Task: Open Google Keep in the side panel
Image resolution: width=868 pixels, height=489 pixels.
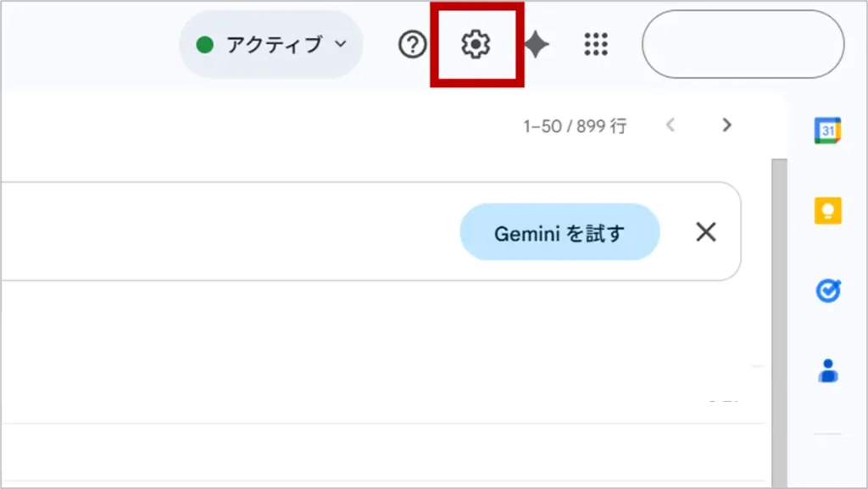Action: point(827,210)
